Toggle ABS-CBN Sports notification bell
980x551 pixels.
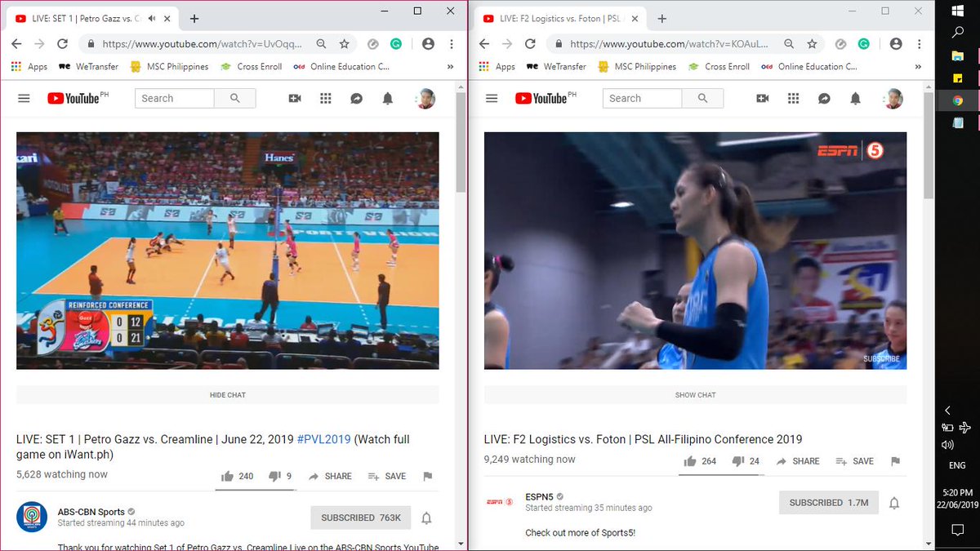pos(426,518)
